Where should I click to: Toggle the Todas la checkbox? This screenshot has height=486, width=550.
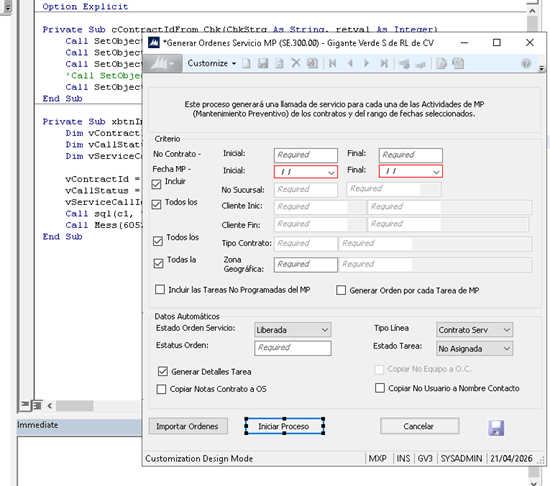coord(159,263)
